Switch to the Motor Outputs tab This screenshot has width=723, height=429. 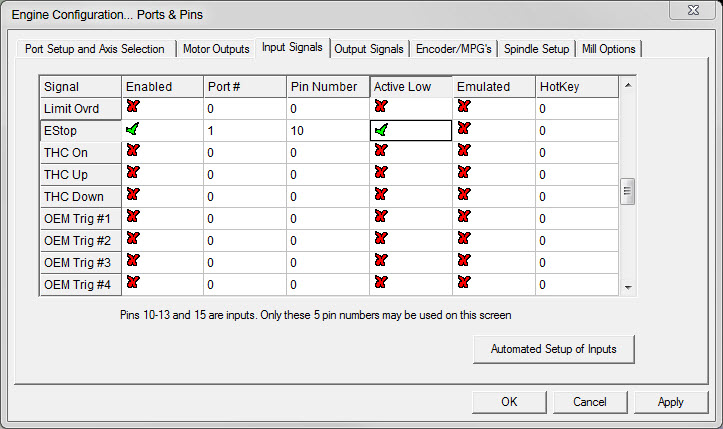216,49
